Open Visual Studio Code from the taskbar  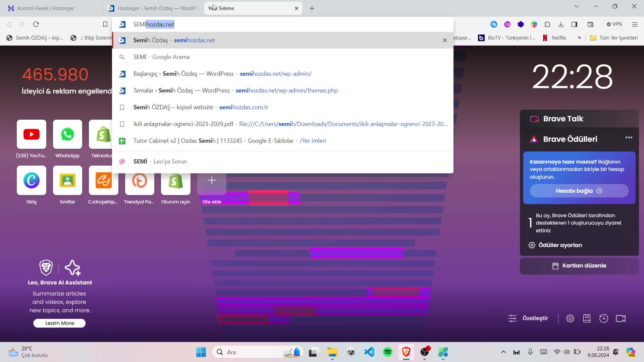point(369,352)
